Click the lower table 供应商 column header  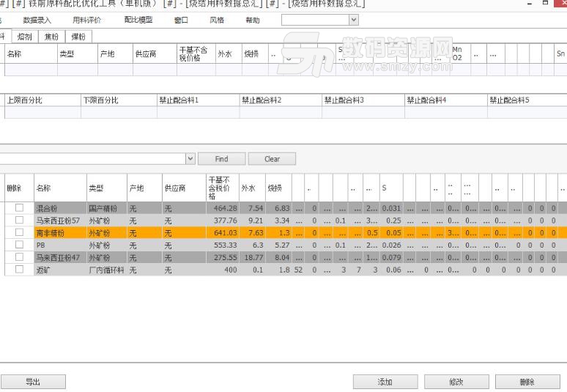[185, 188]
